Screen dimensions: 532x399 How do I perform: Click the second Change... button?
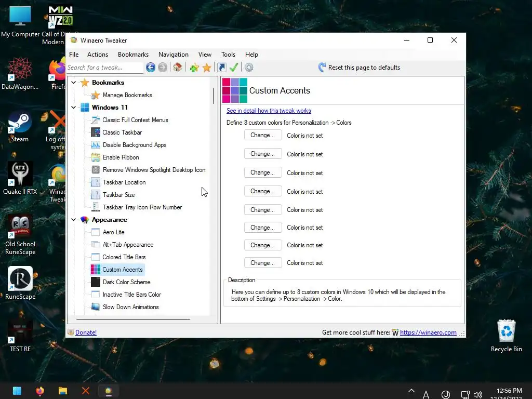[263, 154]
